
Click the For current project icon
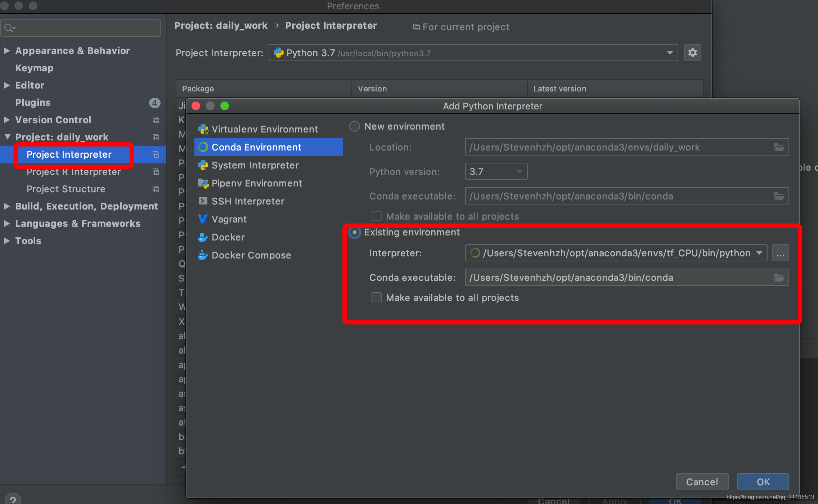point(417,27)
